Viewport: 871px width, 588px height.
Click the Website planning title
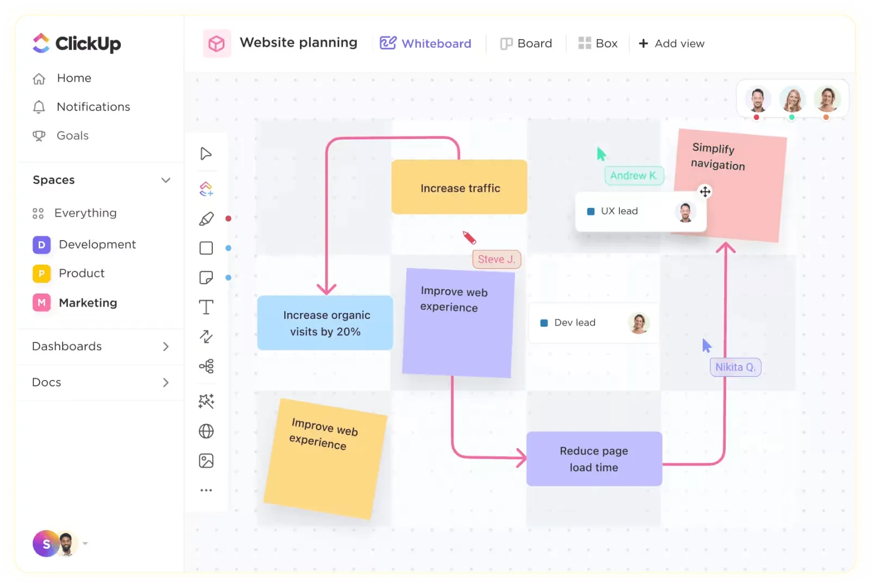pyautogui.click(x=298, y=43)
